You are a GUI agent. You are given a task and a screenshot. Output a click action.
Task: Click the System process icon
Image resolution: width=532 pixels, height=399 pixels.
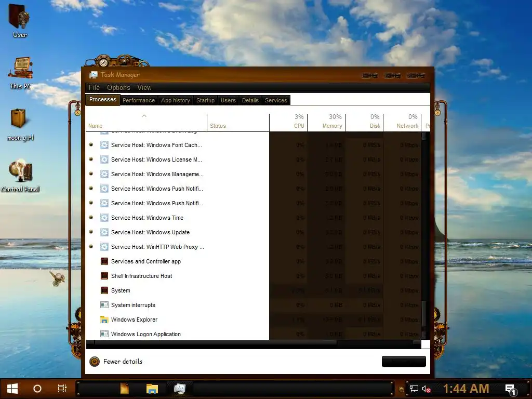click(104, 290)
